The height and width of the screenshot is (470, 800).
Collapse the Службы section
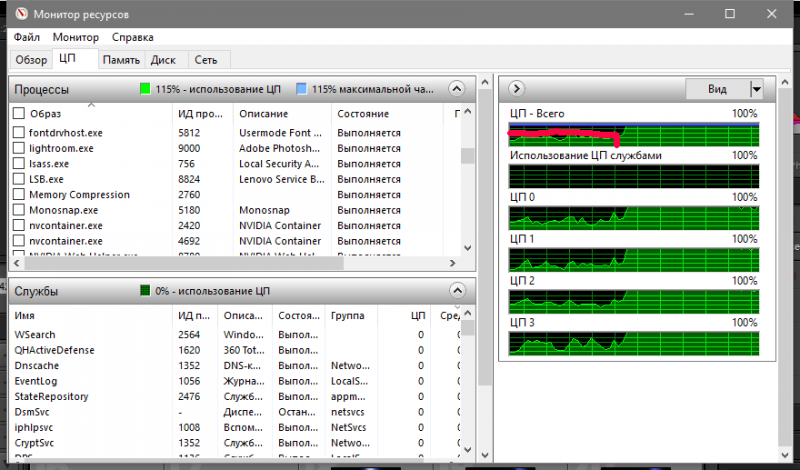458,291
